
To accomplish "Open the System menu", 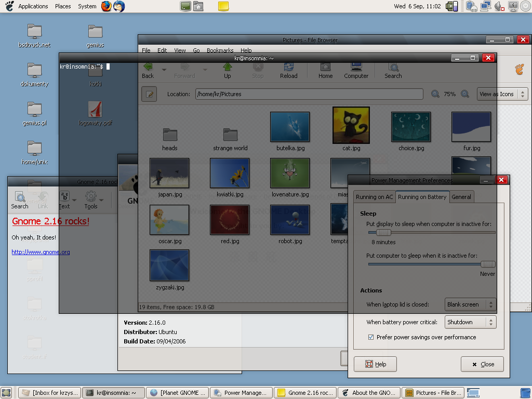I will 87,6.
